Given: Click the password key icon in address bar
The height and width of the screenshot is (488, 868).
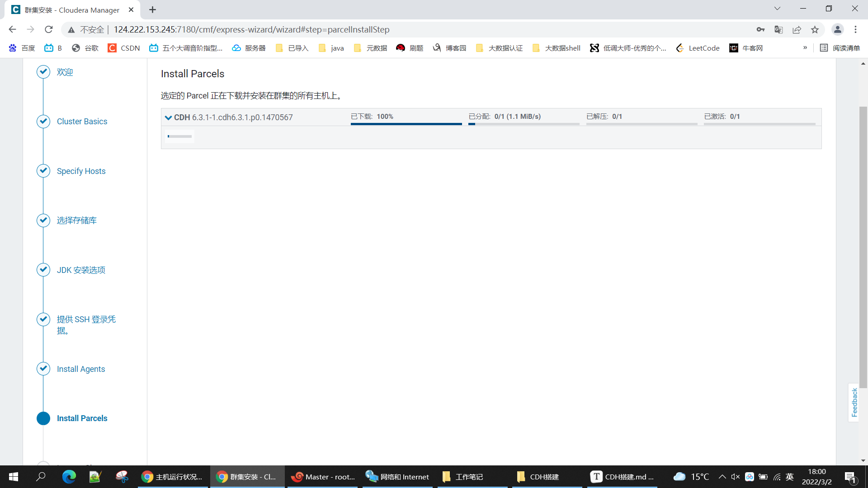Looking at the screenshot, I should tap(760, 30).
